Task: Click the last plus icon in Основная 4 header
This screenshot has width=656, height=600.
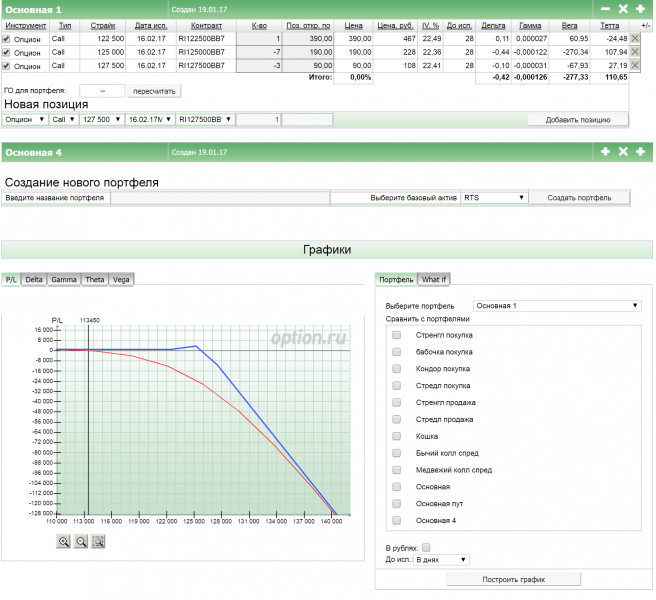Action: (x=640, y=151)
